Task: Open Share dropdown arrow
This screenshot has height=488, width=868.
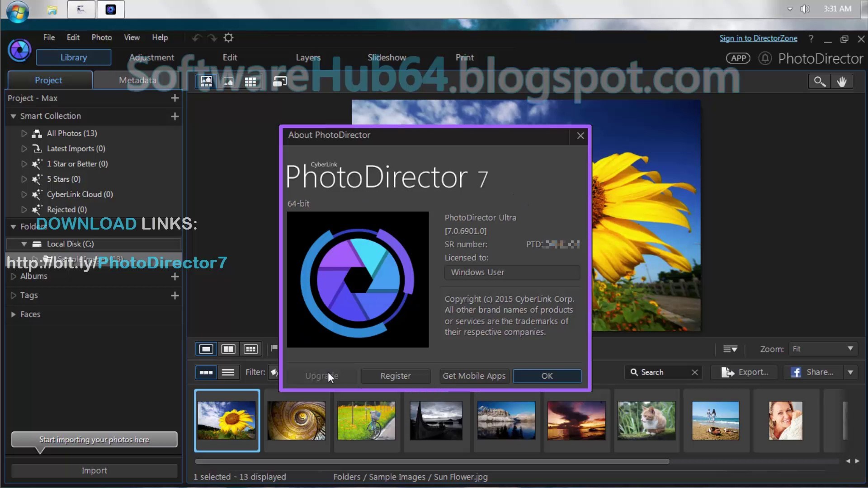Action: pyautogui.click(x=850, y=372)
